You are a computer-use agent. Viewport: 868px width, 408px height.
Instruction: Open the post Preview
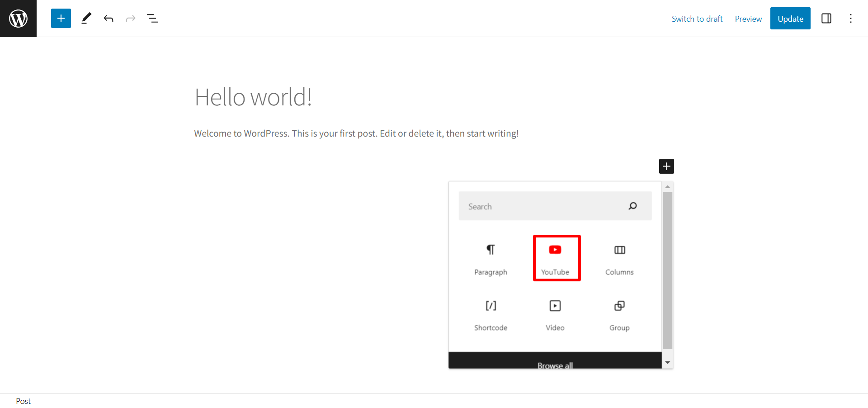coord(748,19)
